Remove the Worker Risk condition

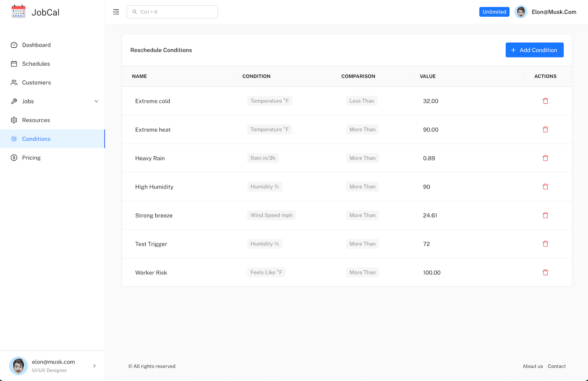click(x=545, y=272)
